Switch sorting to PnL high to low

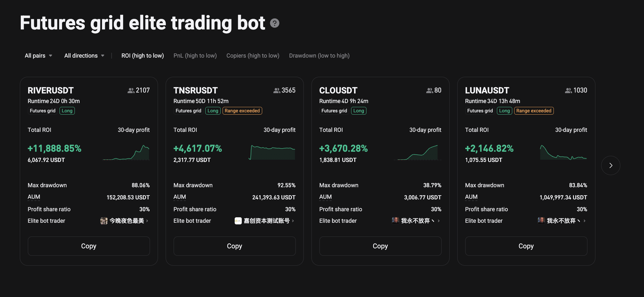click(x=195, y=55)
